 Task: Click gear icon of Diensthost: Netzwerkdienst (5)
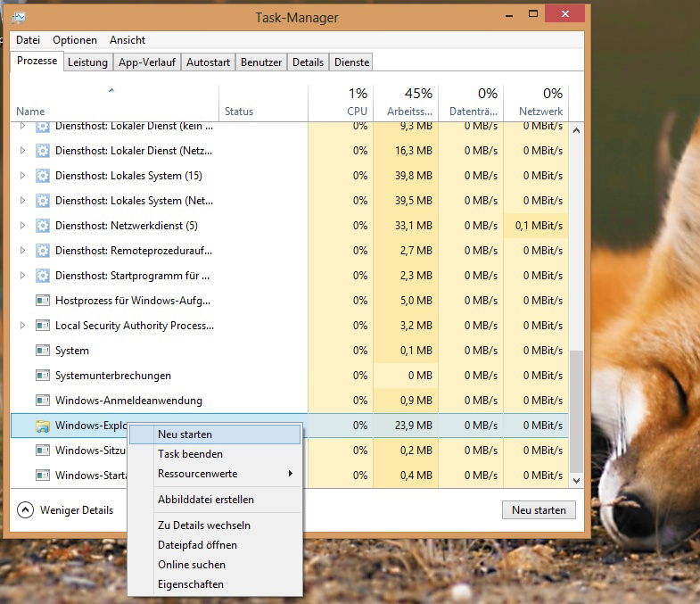43,226
